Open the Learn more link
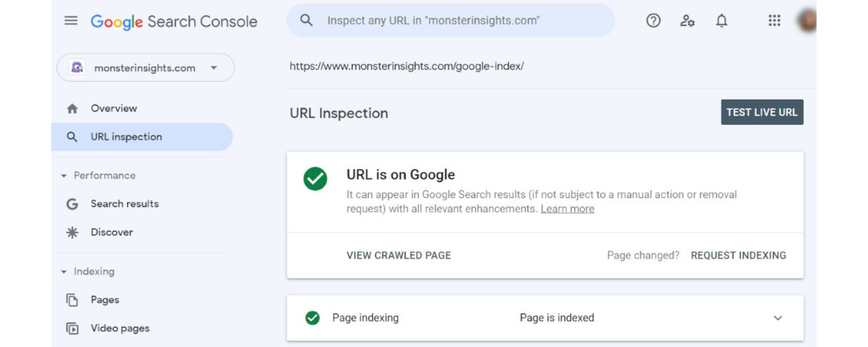 (568, 208)
